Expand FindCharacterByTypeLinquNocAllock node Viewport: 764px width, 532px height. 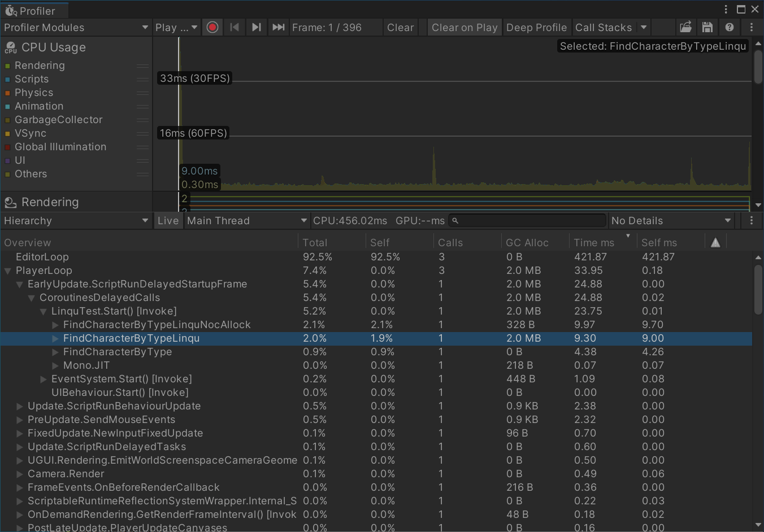point(55,325)
